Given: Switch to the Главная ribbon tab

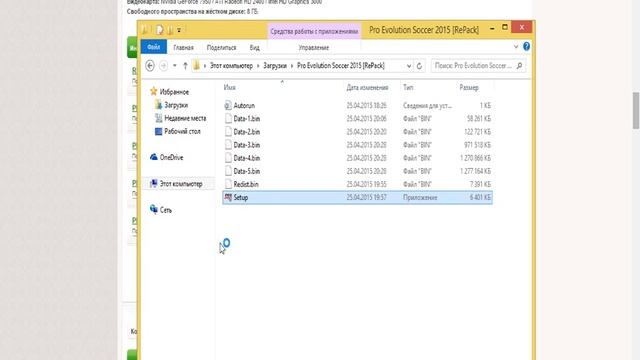Looking at the screenshot, I should click(x=183, y=48).
